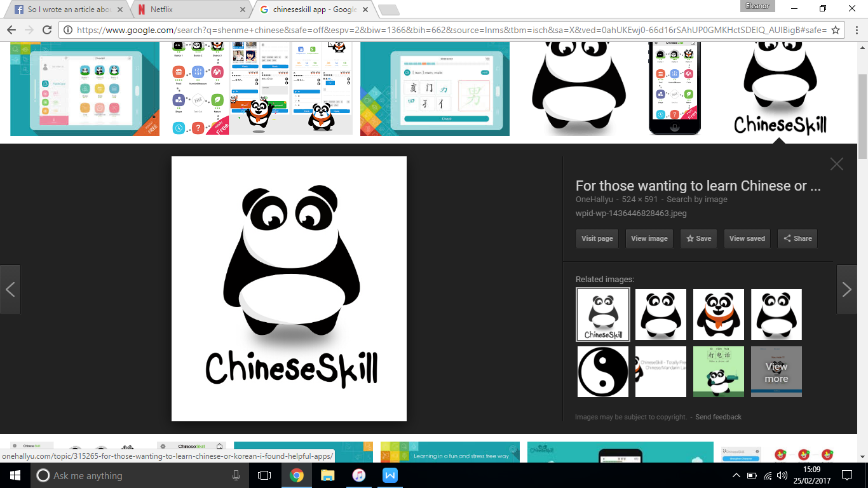Launch iTunes from the taskbar
The image size is (868, 488).
pos(358,475)
